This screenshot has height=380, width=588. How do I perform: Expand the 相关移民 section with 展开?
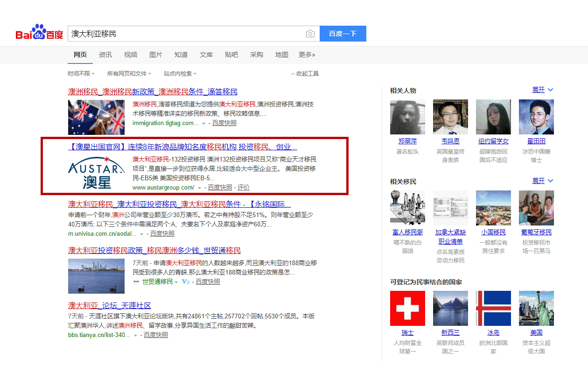pos(543,181)
